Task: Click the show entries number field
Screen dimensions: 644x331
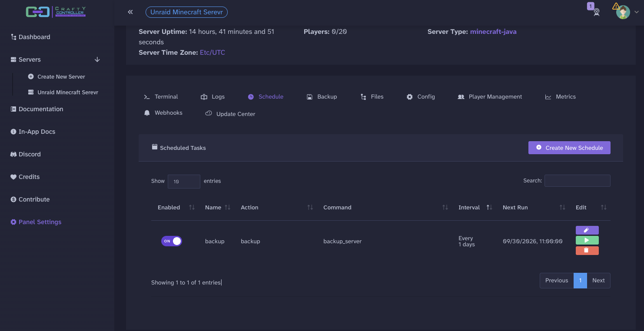Action: [184, 182]
